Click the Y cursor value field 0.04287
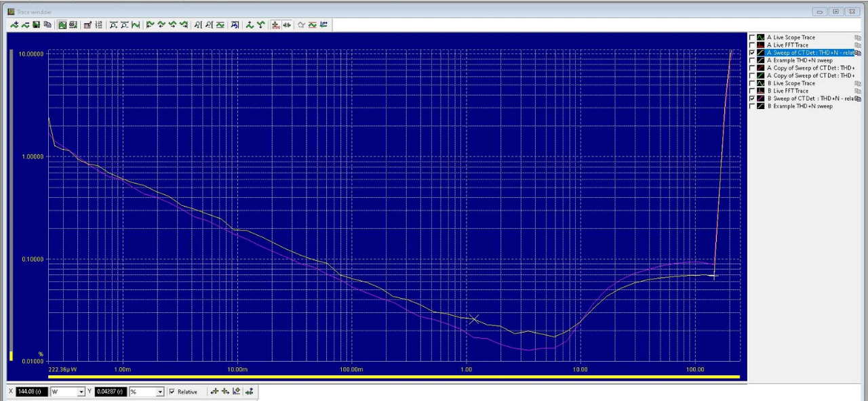The width and height of the screenshot is (868, 401). [x=111, y=392]
